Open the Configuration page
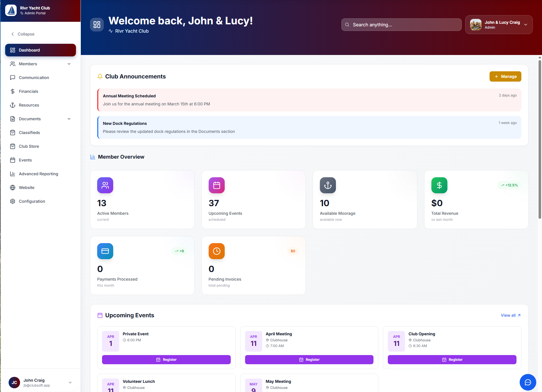 click(x=40, y=201)
